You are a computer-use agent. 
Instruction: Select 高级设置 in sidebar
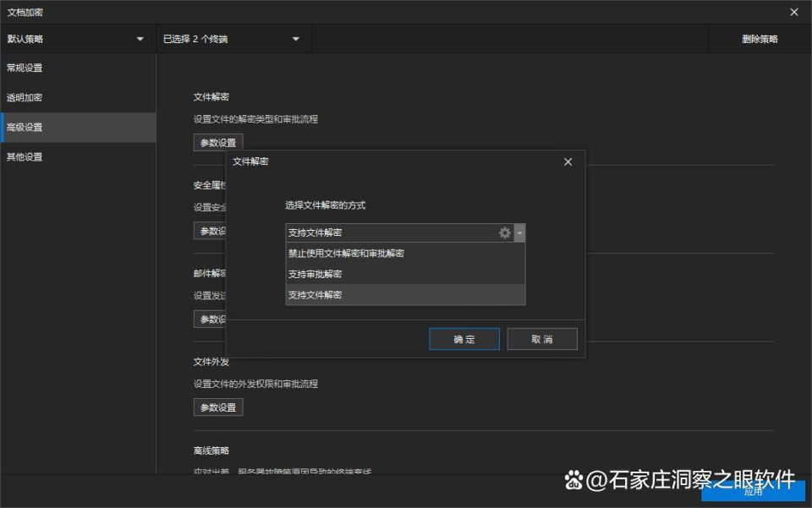[x=78, y=128]
